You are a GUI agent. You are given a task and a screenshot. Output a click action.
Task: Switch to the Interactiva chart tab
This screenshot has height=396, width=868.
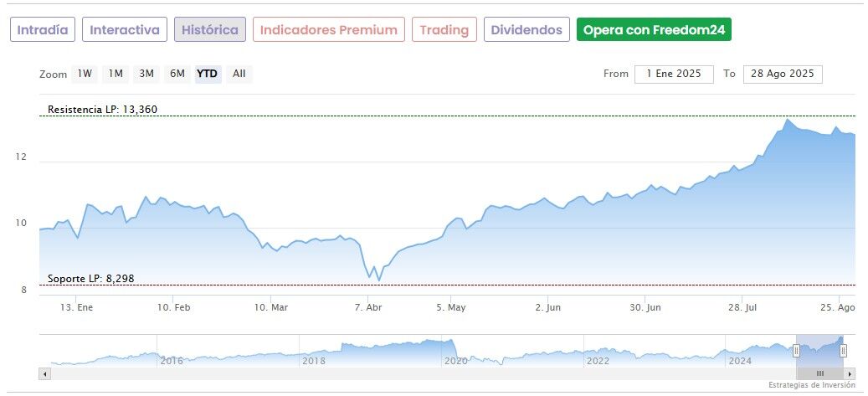[125, 30]
